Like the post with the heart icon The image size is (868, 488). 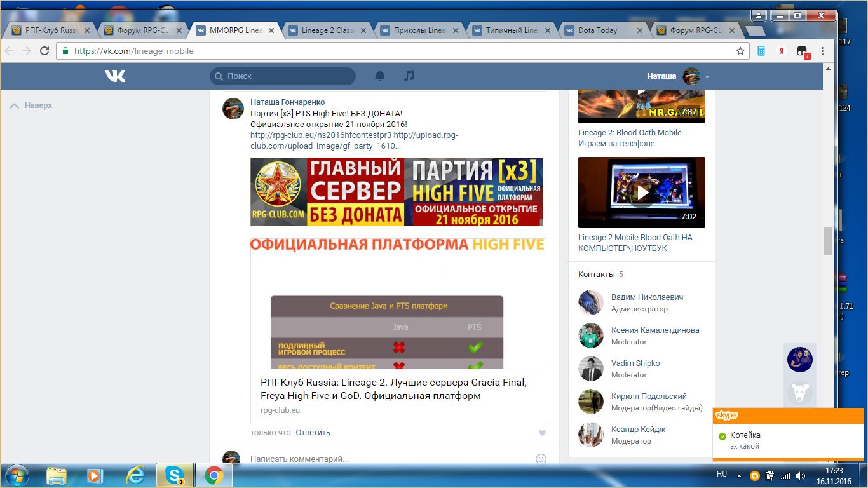pos(542,433)
